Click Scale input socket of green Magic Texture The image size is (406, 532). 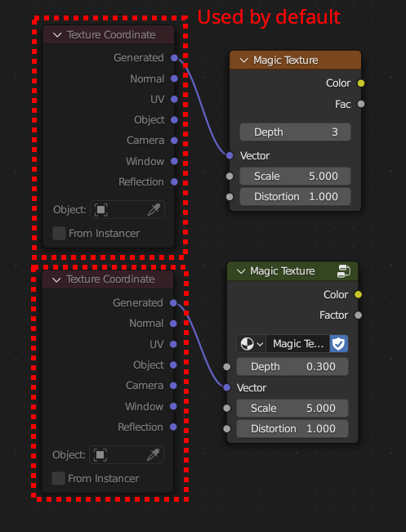pos(227,408)
